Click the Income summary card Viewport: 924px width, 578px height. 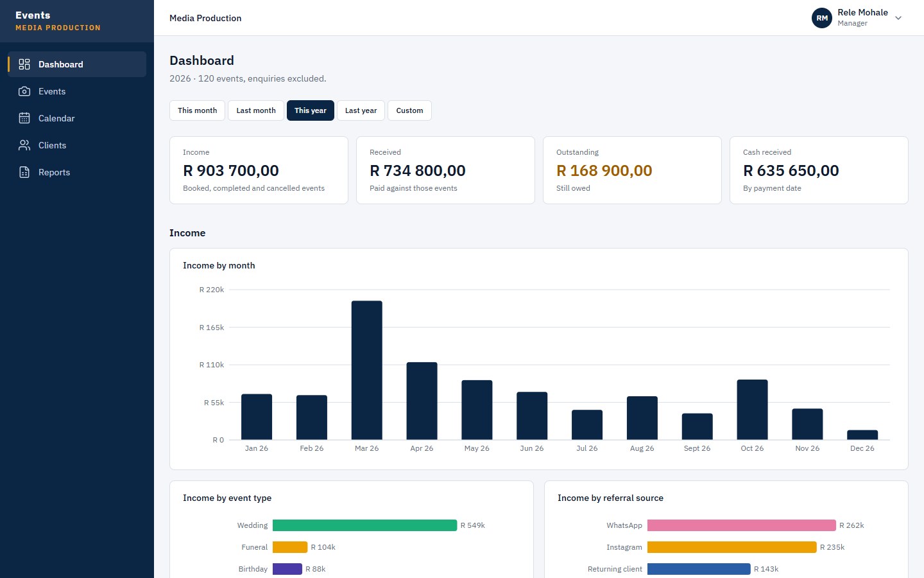coord(259,170)
